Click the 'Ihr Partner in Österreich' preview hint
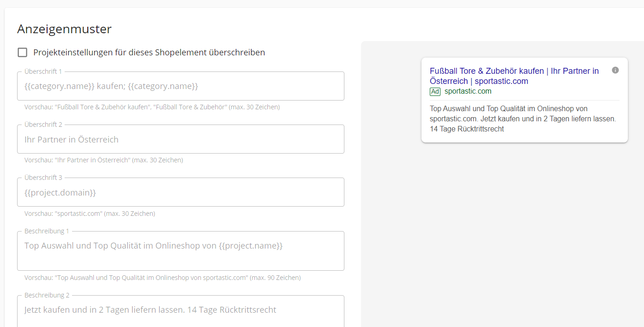The height and width of the screenshot is (327, 644). (x=103, y=160)
